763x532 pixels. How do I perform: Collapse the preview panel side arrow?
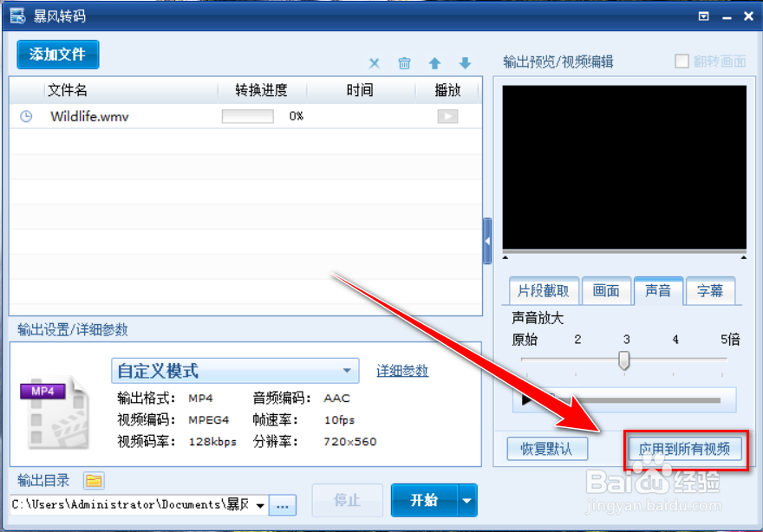[x=487, y=241]
